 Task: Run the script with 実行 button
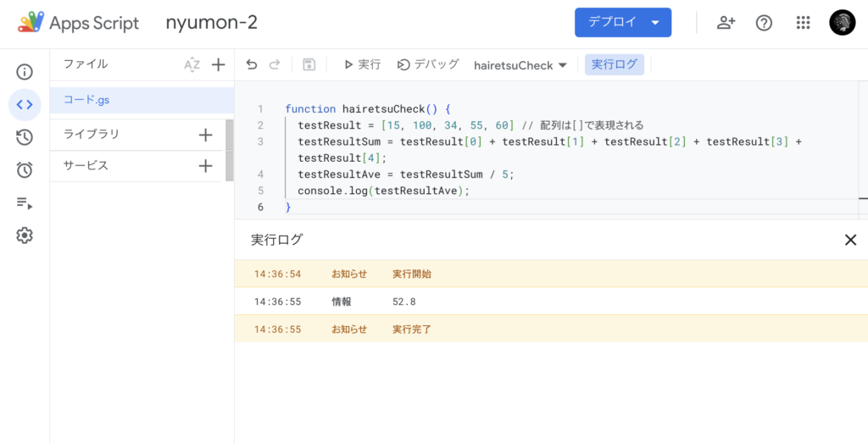tap(361, 64)
